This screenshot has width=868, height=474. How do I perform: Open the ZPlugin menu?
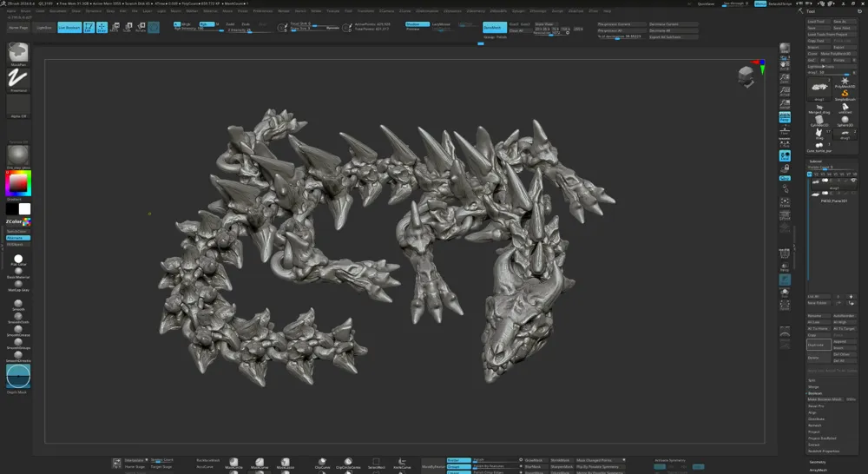[x=519, y=11]
